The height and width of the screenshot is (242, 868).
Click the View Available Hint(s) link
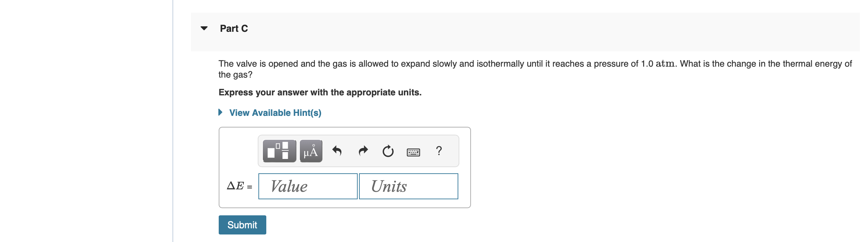[275, 113]
